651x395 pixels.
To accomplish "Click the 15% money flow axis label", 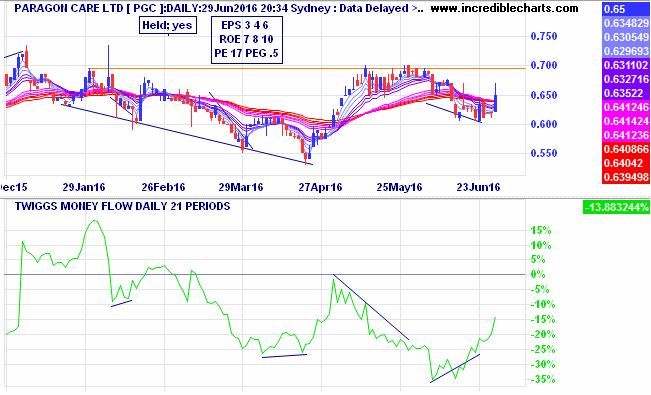I will 541,231.
